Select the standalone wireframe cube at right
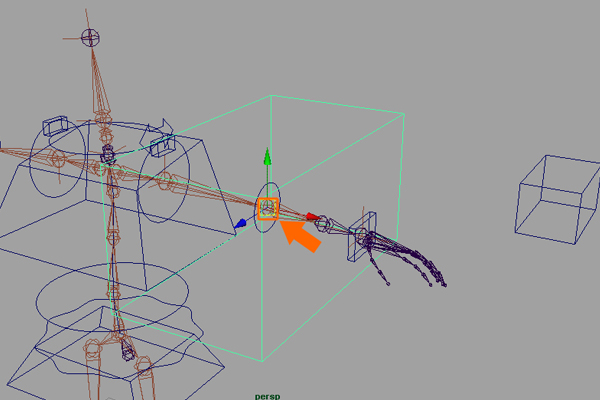The width and height of the screenshot is (600, 400). (x=558, y=200)
